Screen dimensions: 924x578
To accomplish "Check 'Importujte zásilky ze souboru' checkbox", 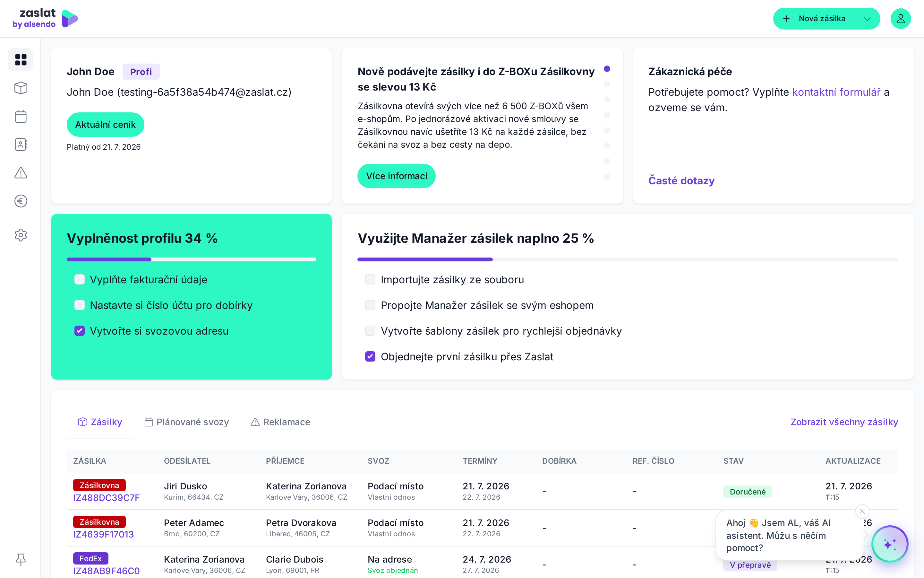I will tap(370, 279).
